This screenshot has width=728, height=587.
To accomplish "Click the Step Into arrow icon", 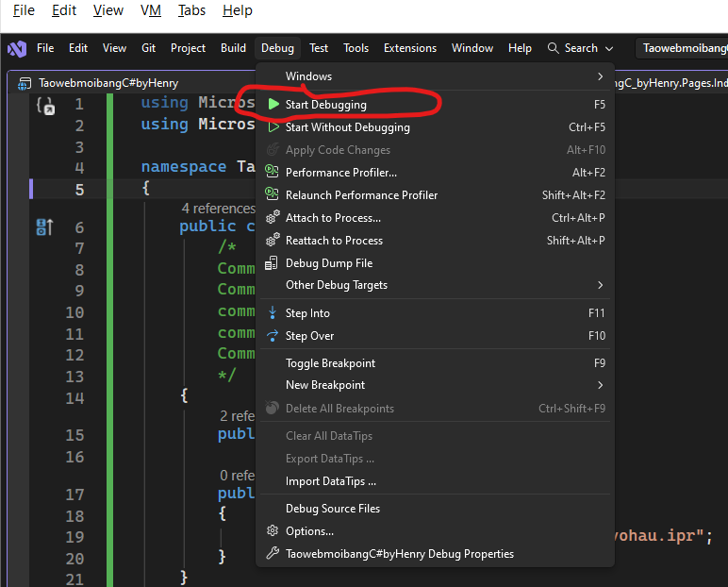I will point(273,313).
